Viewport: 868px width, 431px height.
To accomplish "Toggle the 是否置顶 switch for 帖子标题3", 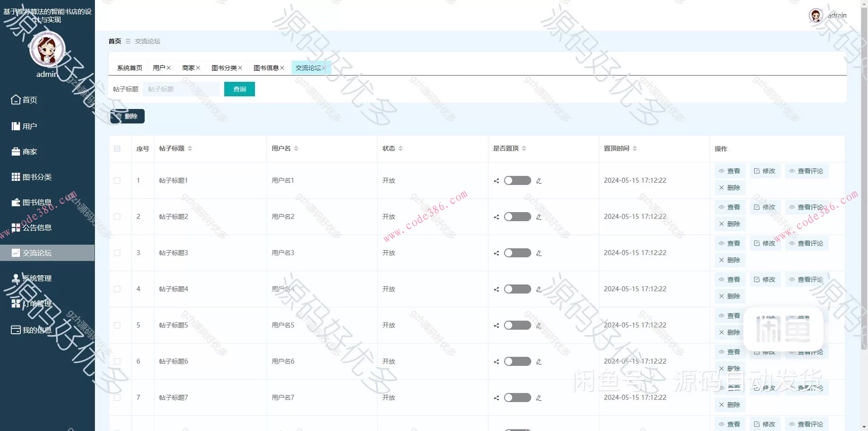I will 518,253.
